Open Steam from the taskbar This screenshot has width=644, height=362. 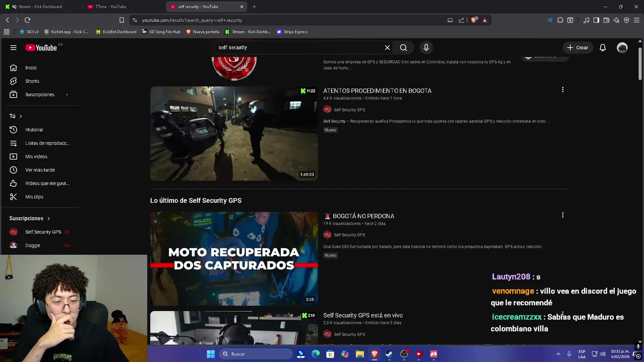(x=389, y=354)
